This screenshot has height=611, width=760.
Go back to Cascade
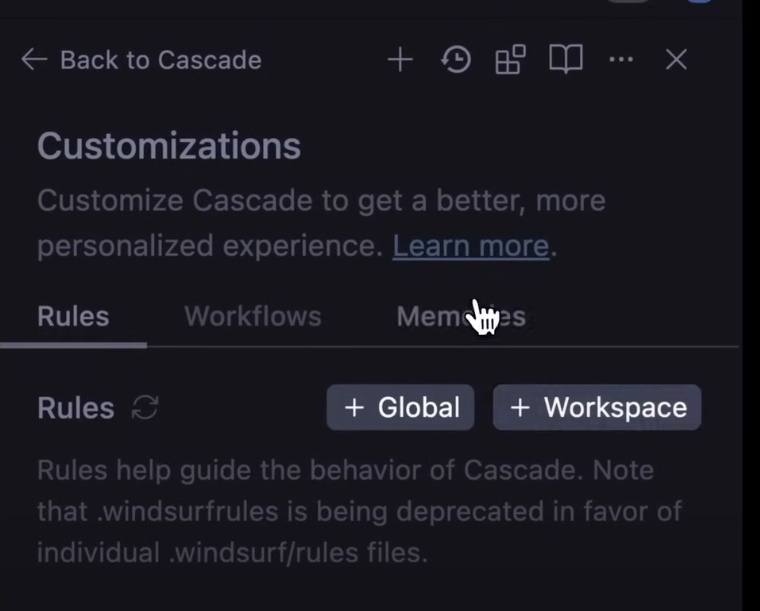141,60
